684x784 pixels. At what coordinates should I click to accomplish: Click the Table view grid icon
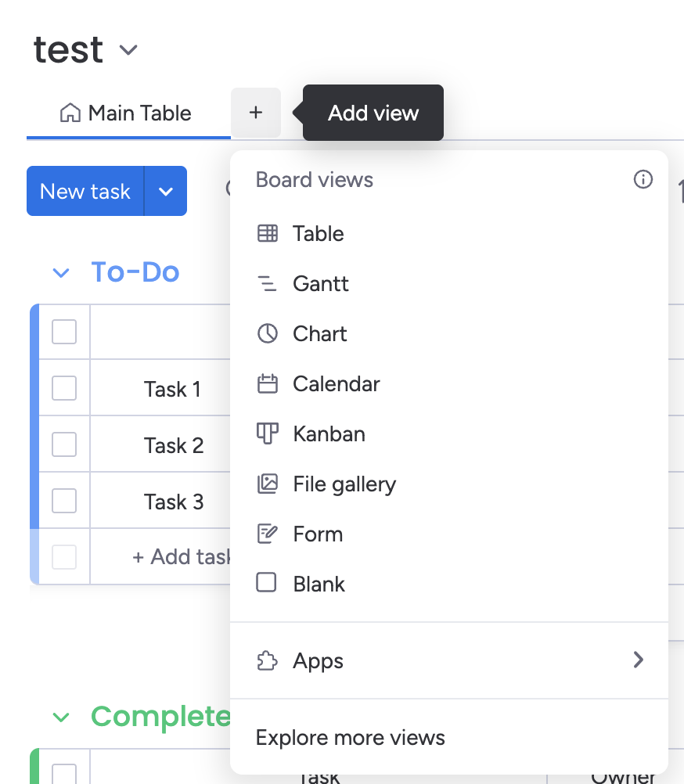tap(268, 233)
